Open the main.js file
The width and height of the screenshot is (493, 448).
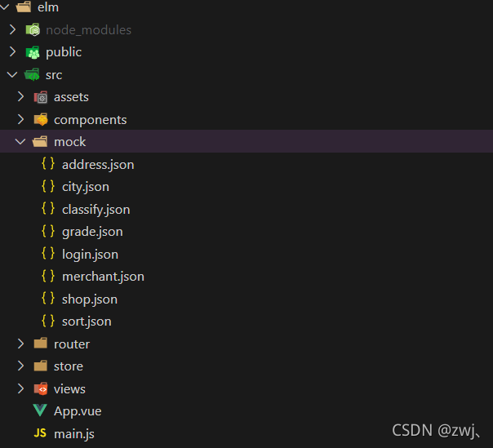[x=74, y=434]
